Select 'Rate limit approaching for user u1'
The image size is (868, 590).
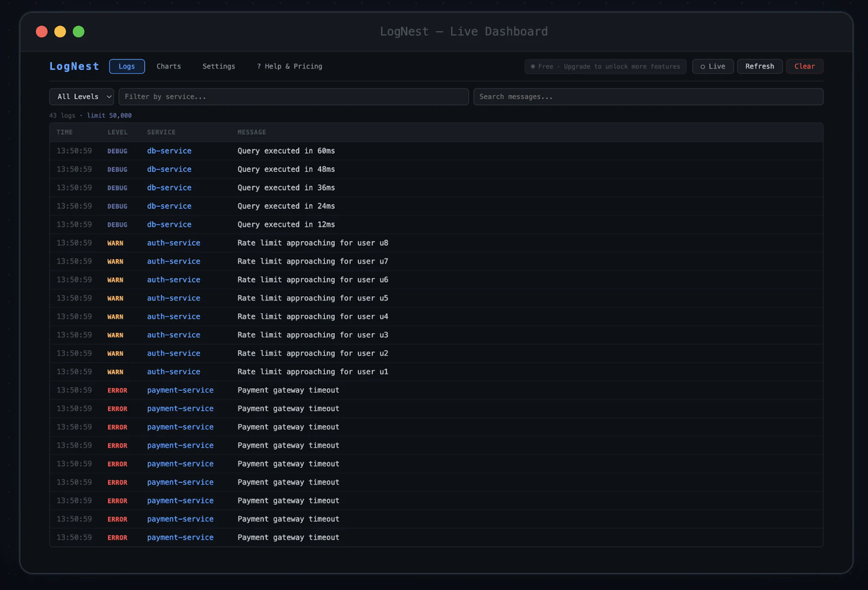[x=436, y=372]
